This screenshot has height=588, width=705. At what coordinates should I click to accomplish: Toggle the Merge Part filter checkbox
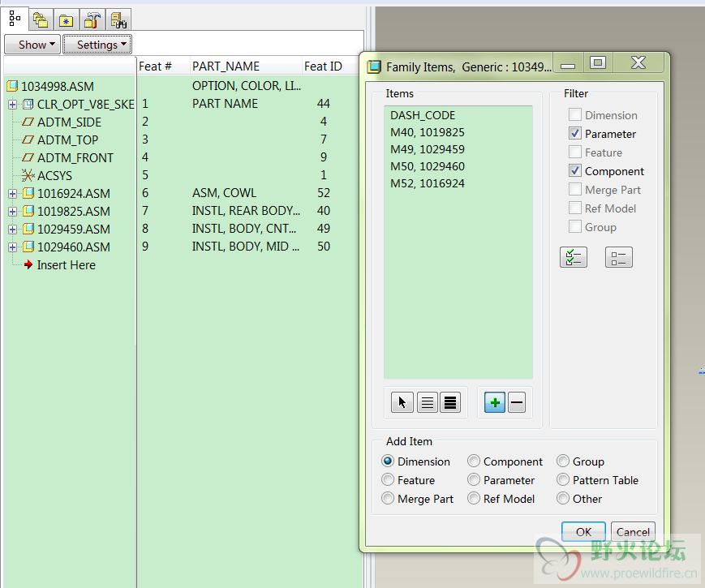pyautogui.click(x=575, y=189)
